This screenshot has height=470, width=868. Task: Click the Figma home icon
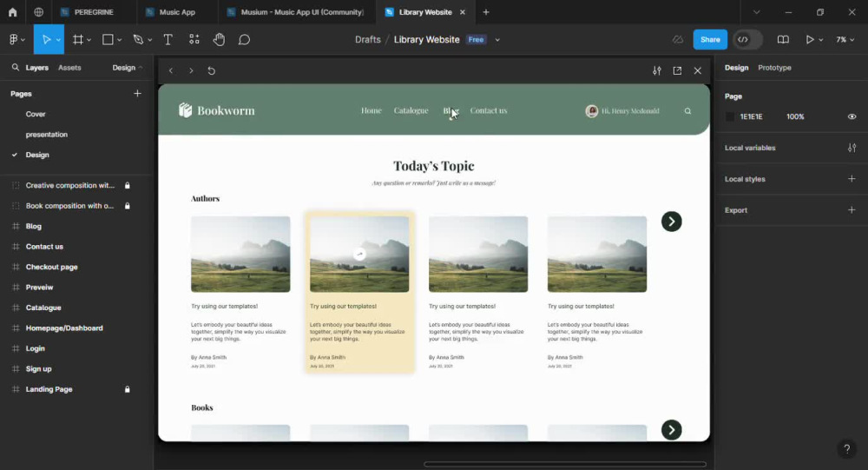pos(12,11)
